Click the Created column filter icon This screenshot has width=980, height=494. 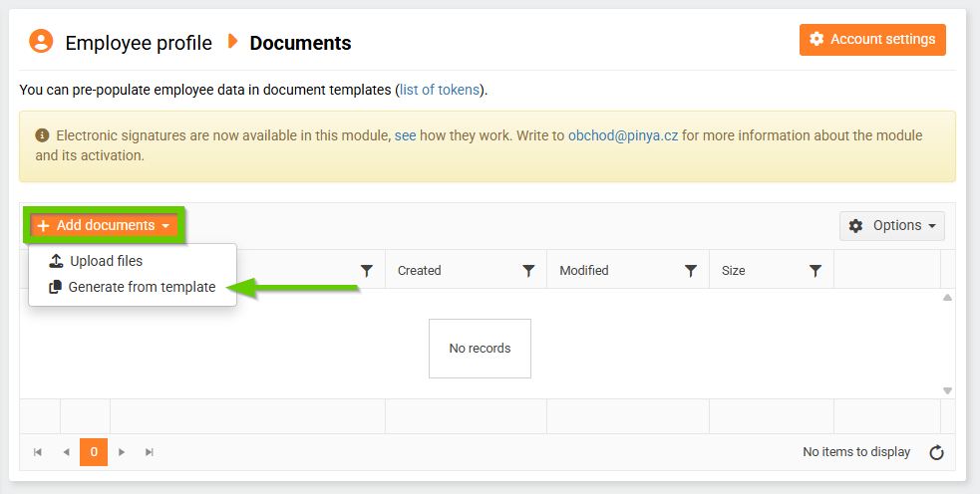pyautogui.click(x=528, y=271)
